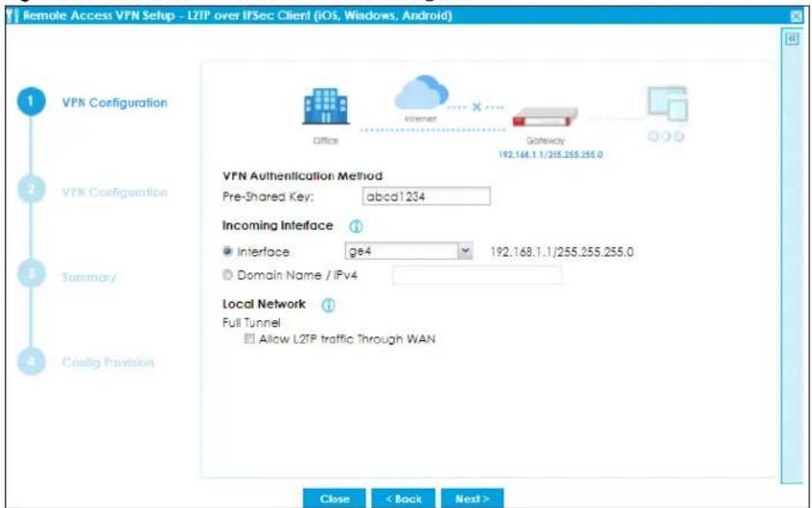The height and width of the screenshot is (508, 812).
Task: Select the Interface radio button
Action: pos(227,251)
